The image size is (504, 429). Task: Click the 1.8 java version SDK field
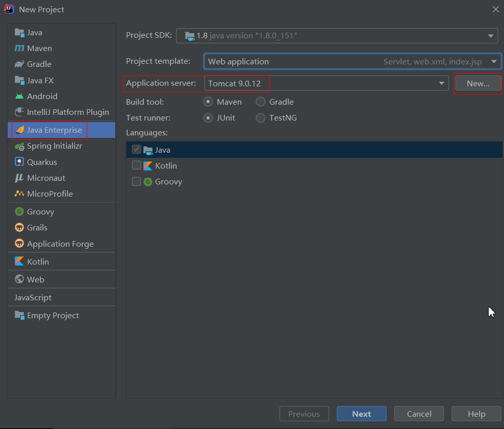[337, 36]
